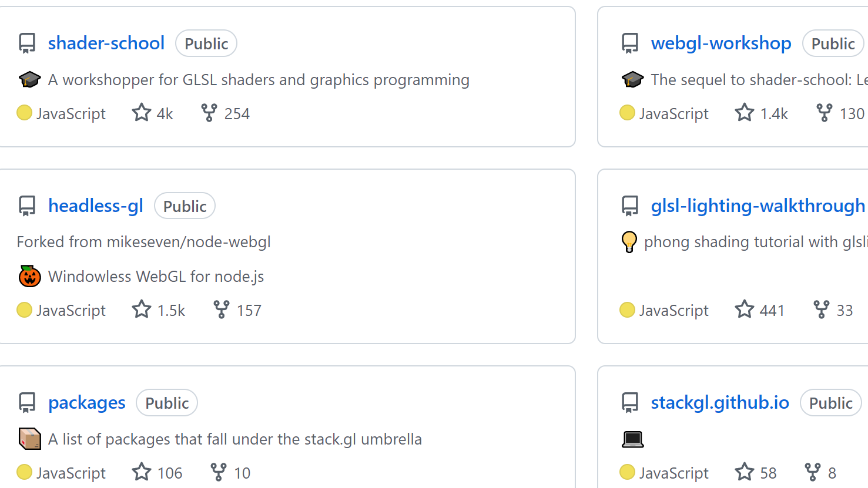Click the Public badge next to shader-school
Viewport: 868px width, 488px height.
tap(206, 43)
